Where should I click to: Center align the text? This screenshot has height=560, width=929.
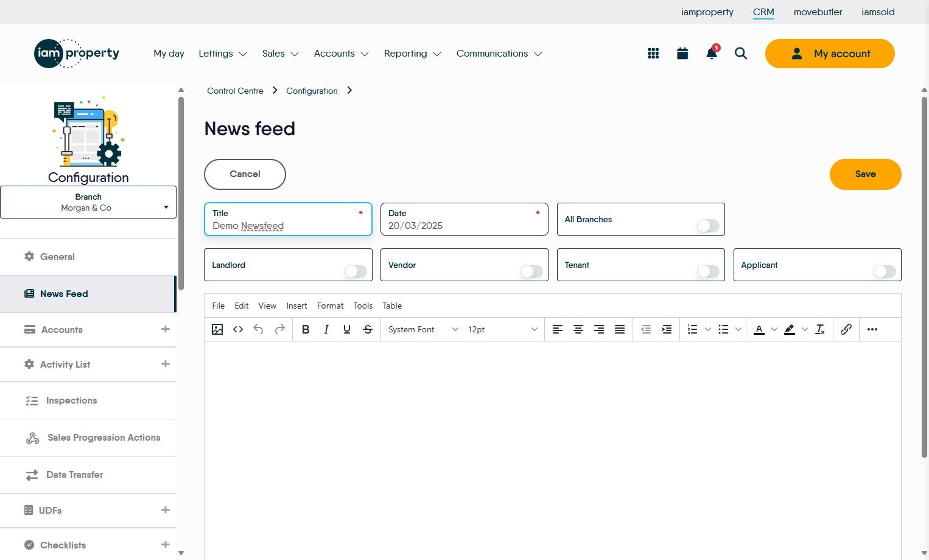click(x=578, y=329)
